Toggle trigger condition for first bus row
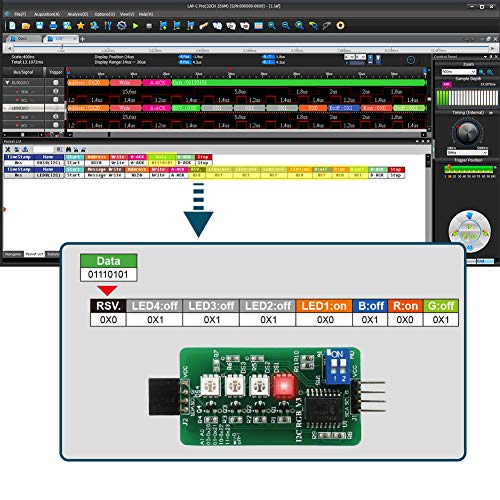Image resolution: width=500 pixels, height=500 pixels. coord(56,82)
